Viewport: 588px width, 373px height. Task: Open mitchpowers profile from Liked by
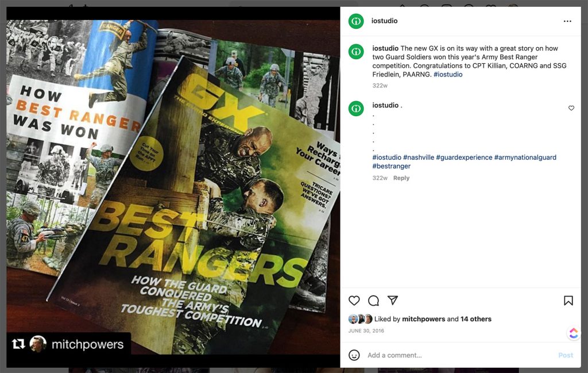tap(423, 319)
